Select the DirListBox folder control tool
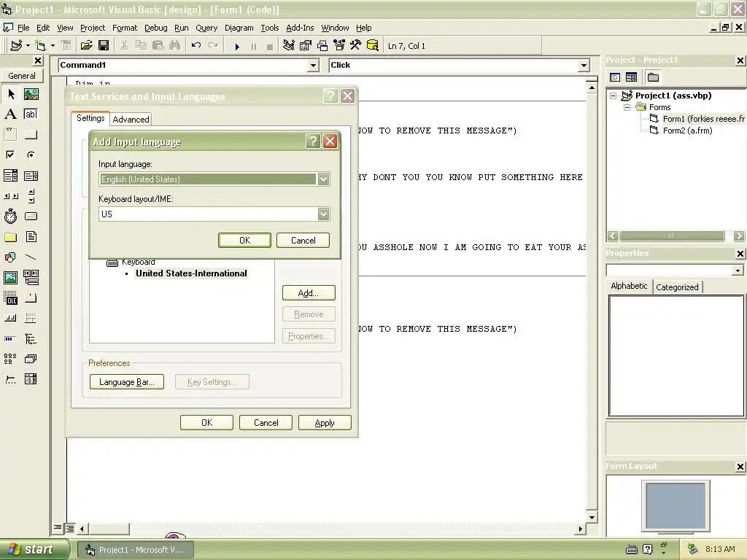The image size is (747, 560). click(x=10, y=237)
